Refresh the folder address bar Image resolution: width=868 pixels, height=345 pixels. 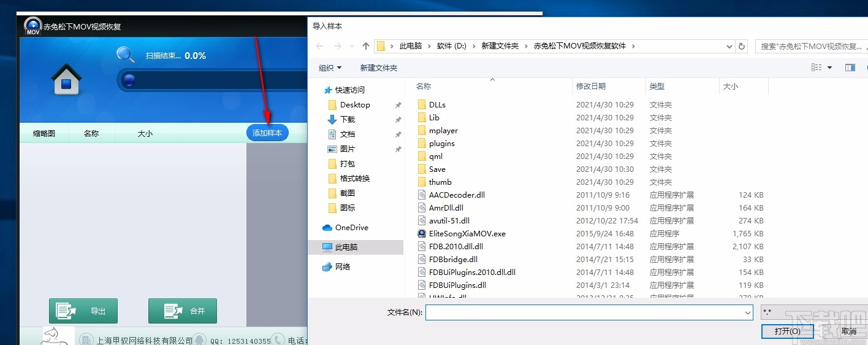(742, 46)
